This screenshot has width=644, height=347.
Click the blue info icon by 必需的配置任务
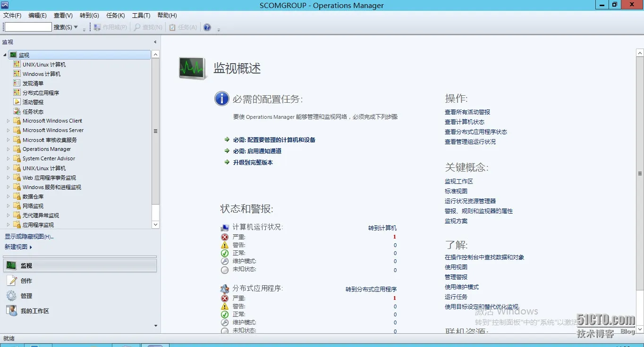point(221,99)
